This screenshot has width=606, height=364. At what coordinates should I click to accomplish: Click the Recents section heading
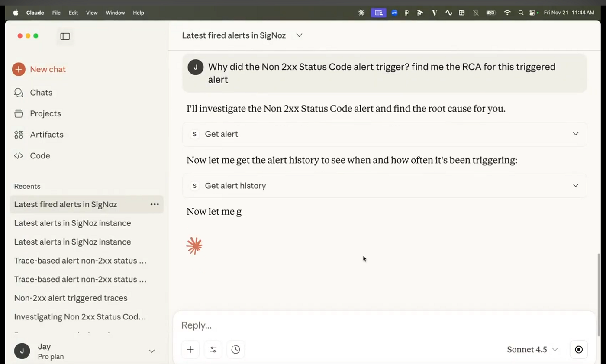coord(27,186)
